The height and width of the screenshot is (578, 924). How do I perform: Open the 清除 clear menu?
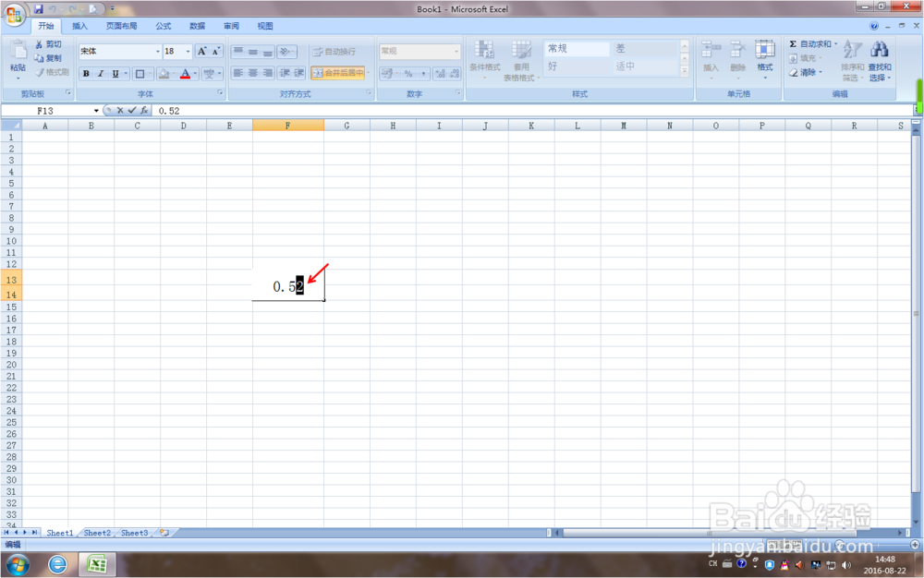(x=806, y=72)
